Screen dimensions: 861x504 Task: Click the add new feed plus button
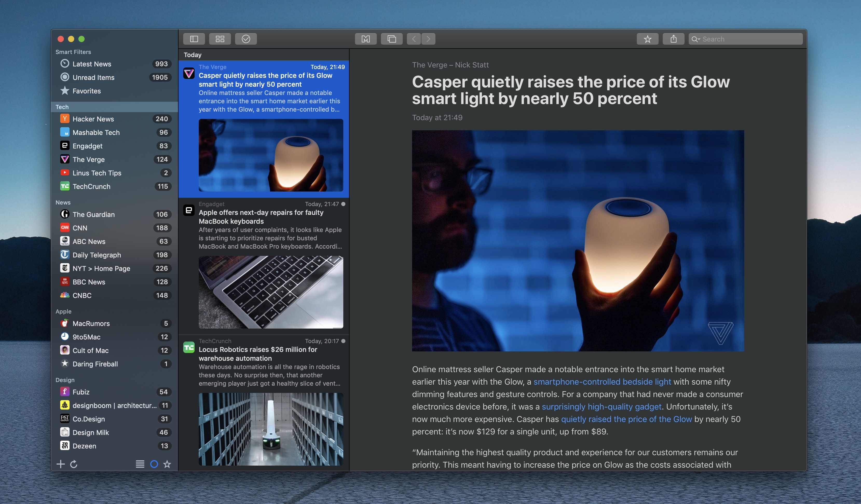60,463
